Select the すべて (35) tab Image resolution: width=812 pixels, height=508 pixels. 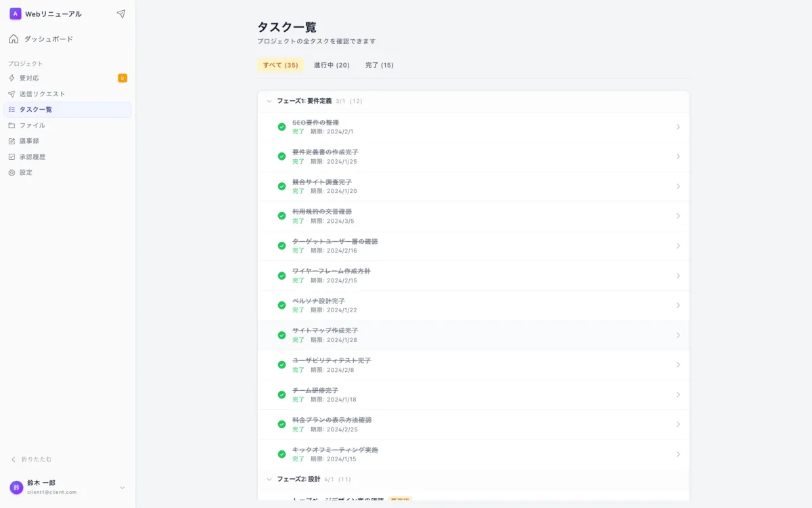point(281,65)
